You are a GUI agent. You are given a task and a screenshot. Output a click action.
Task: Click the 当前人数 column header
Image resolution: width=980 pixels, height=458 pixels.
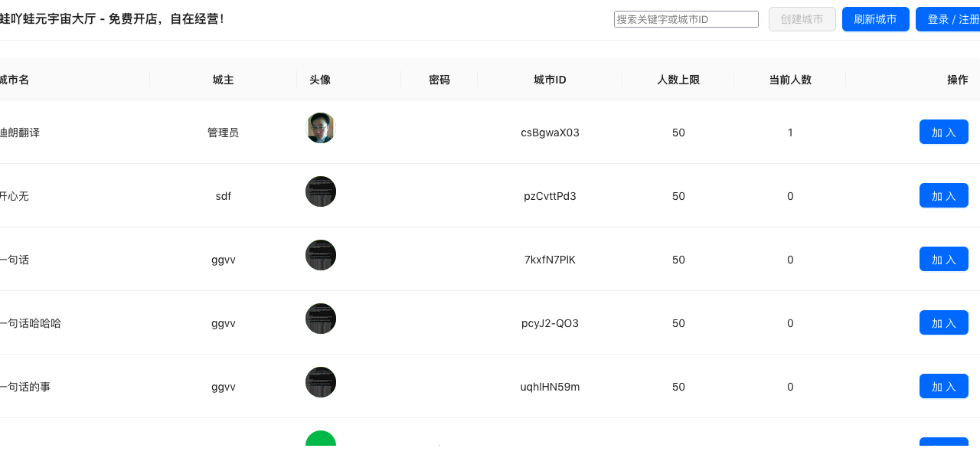[790, 80]
